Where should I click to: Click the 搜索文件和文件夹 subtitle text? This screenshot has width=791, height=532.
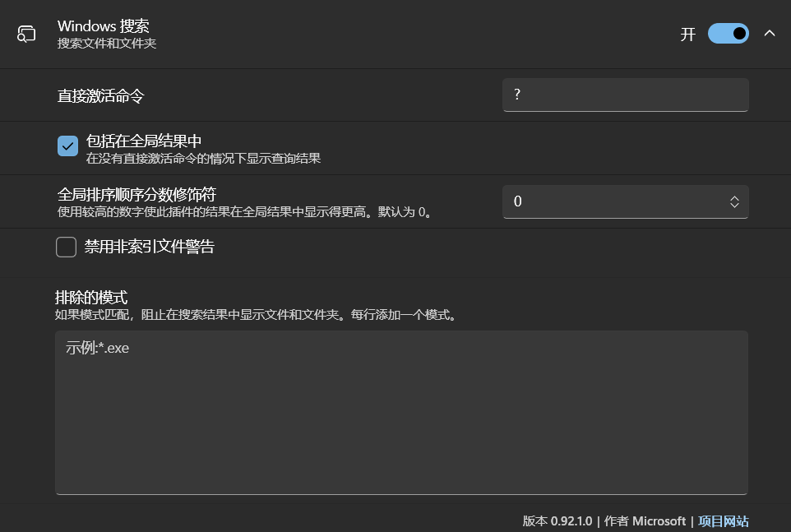tap(107, 44)
